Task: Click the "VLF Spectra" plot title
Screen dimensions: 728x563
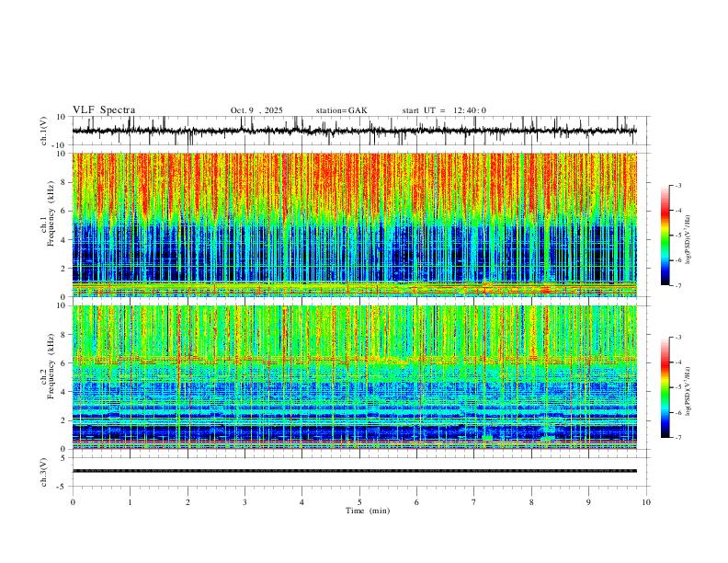Action: 104,110
